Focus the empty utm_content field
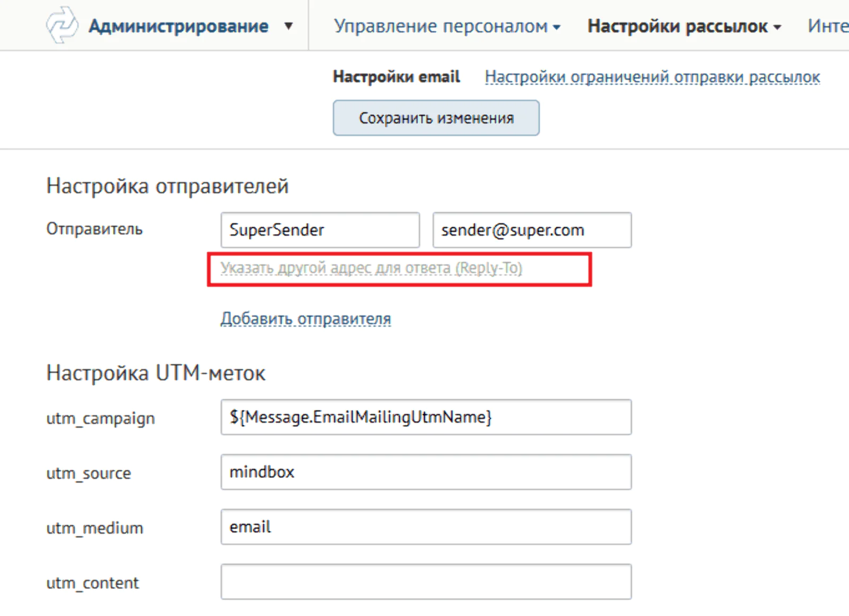The image size is (849, 616). point(426,582)
